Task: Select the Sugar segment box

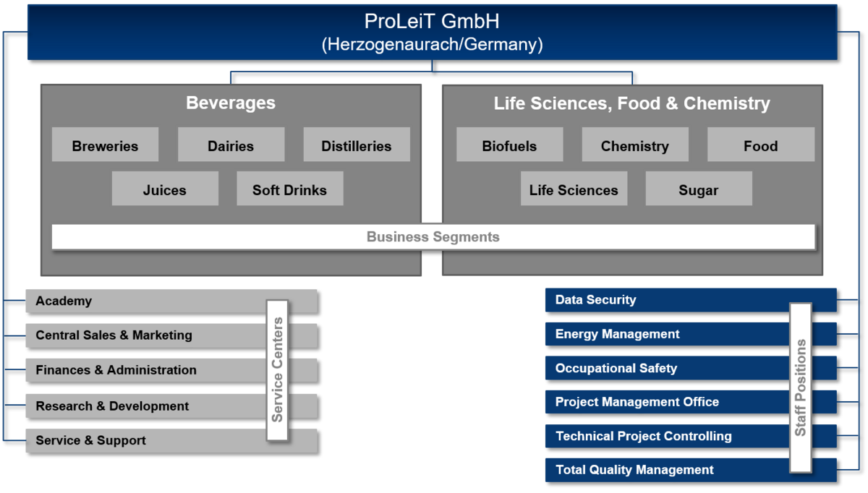Action: pos(698,189)
